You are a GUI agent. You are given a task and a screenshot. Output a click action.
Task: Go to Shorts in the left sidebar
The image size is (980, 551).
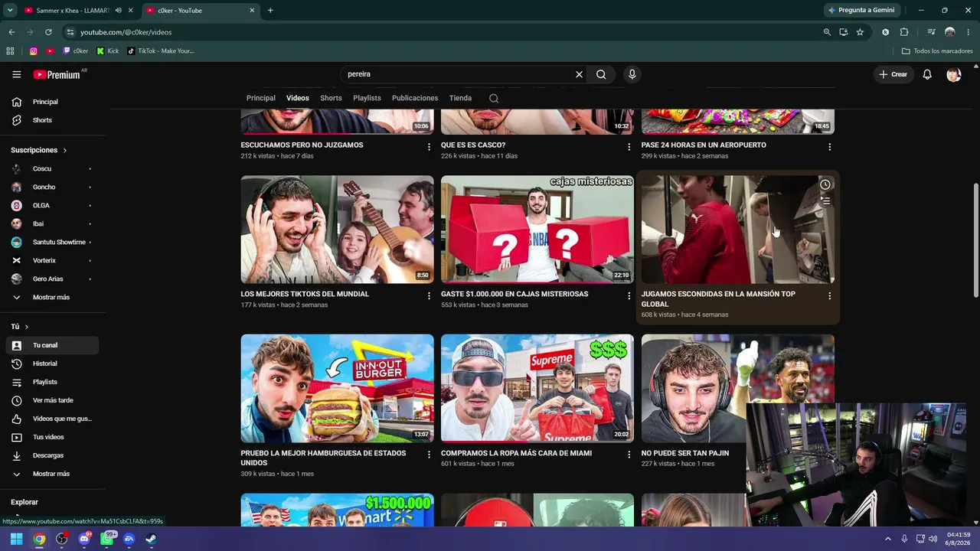tap(52, 120)
